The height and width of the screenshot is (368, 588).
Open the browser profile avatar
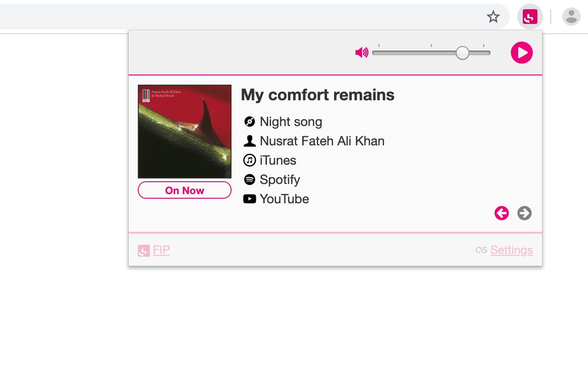[x=571, y=17]
